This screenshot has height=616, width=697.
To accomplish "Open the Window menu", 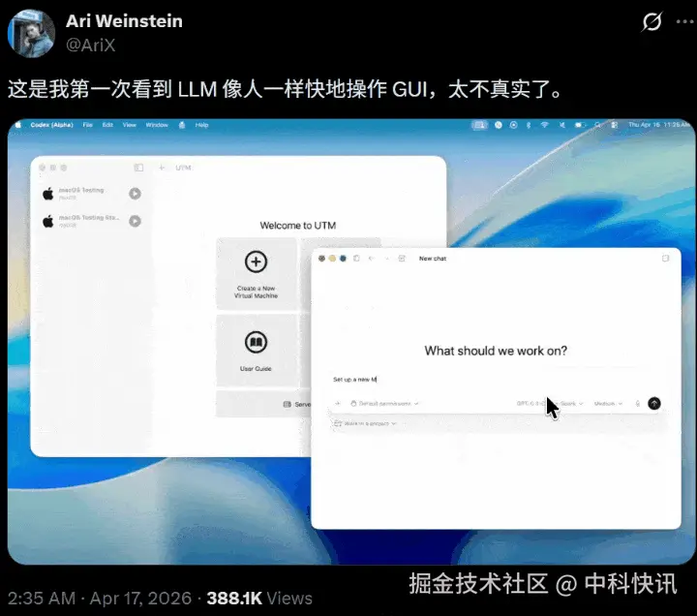I will click(x=157, y=125).
